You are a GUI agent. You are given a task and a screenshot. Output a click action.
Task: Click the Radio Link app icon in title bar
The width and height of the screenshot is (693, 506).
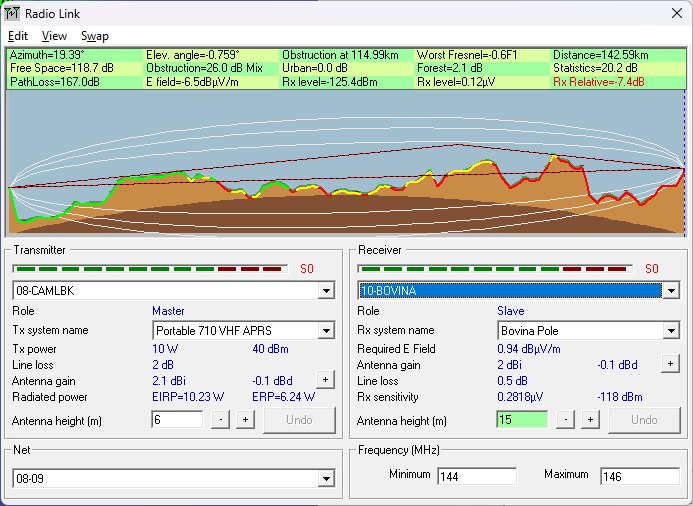click(12, 14)
